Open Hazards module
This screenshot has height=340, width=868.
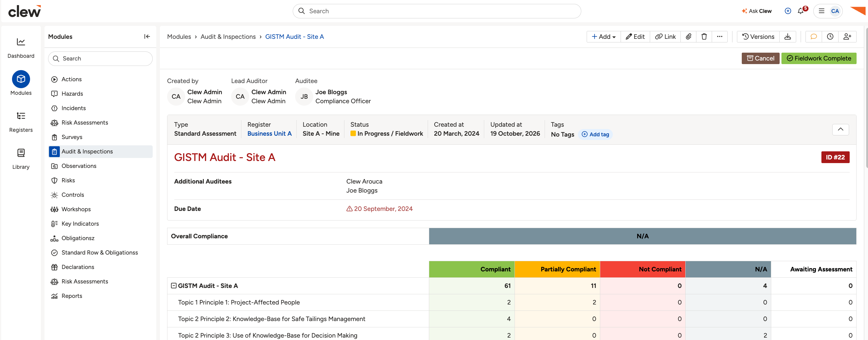(x=100, y=94)
